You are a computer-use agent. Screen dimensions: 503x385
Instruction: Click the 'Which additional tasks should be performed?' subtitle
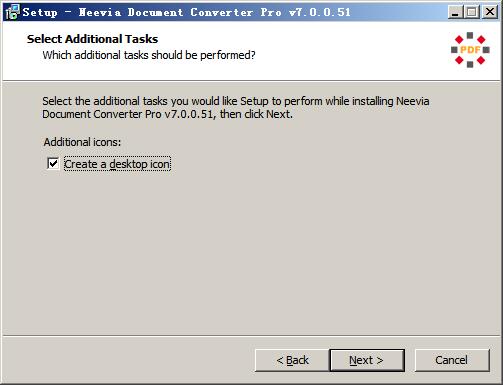[x=149, y=55]
